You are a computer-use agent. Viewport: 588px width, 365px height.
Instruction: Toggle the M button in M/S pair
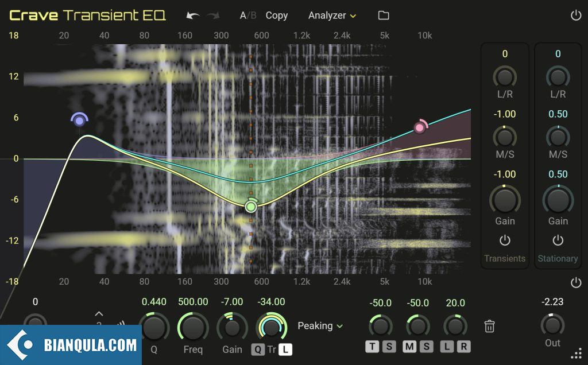(409, 347)
